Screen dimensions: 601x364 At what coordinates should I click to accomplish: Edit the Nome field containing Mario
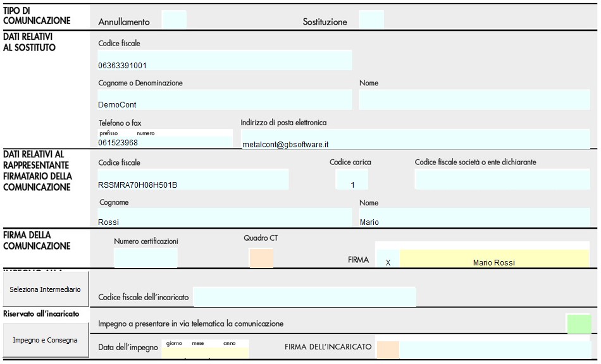[x=474, y=217]
